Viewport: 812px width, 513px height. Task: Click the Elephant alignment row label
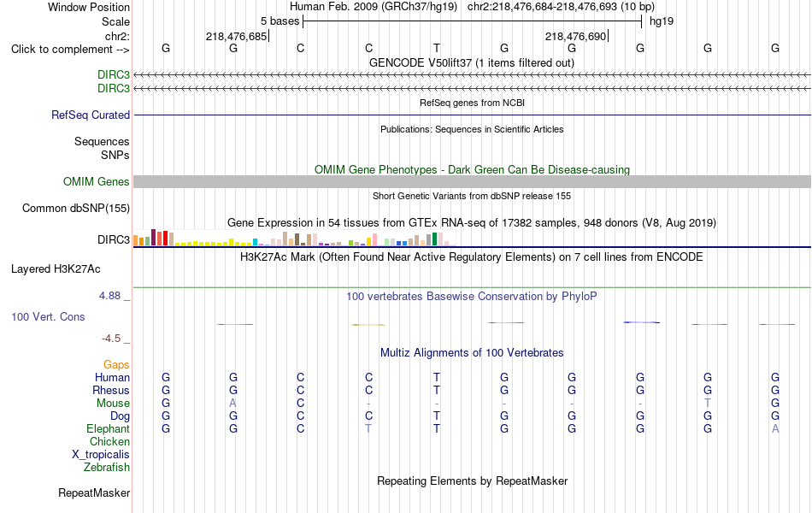point(108,428)
